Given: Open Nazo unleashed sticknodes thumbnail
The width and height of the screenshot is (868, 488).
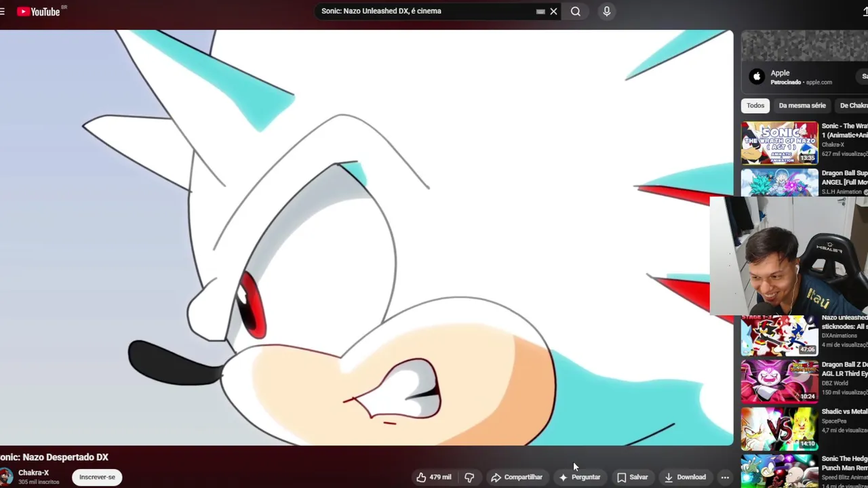Looking at the screenshot, I should pyautogui.click(x=780, y=335).
